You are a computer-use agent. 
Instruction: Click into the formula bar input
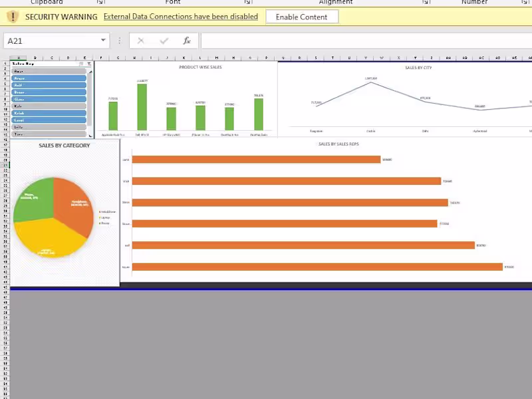pyautogui.click(x=366, y=41)
